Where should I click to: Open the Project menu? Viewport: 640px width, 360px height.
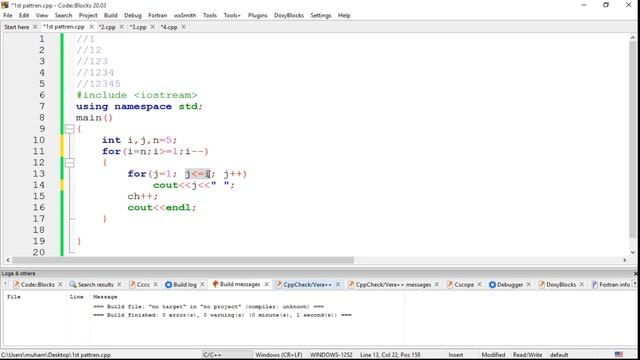tap(88, 16)
